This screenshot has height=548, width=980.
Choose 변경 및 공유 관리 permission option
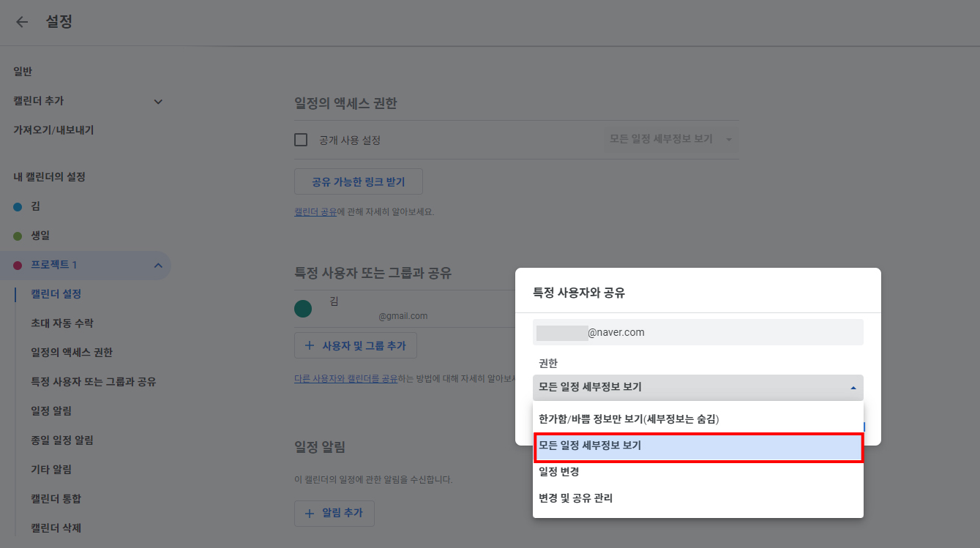pyautogui.click(x=698, y=498)
